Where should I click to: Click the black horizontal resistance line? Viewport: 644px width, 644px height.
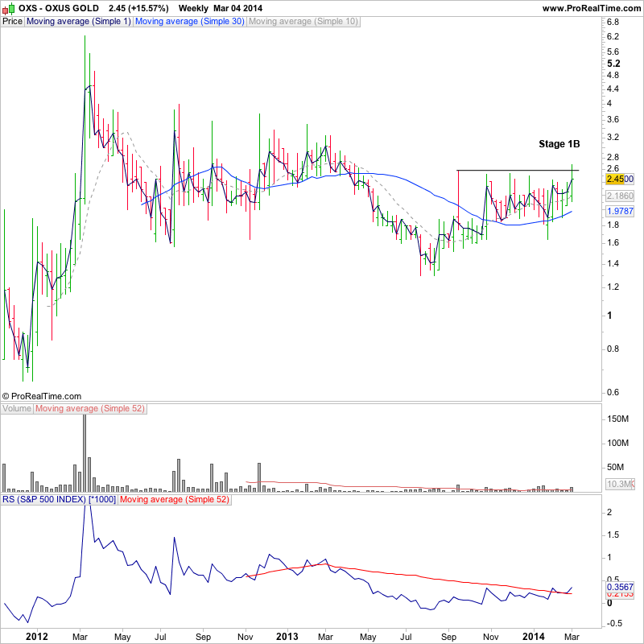[518, 170]
